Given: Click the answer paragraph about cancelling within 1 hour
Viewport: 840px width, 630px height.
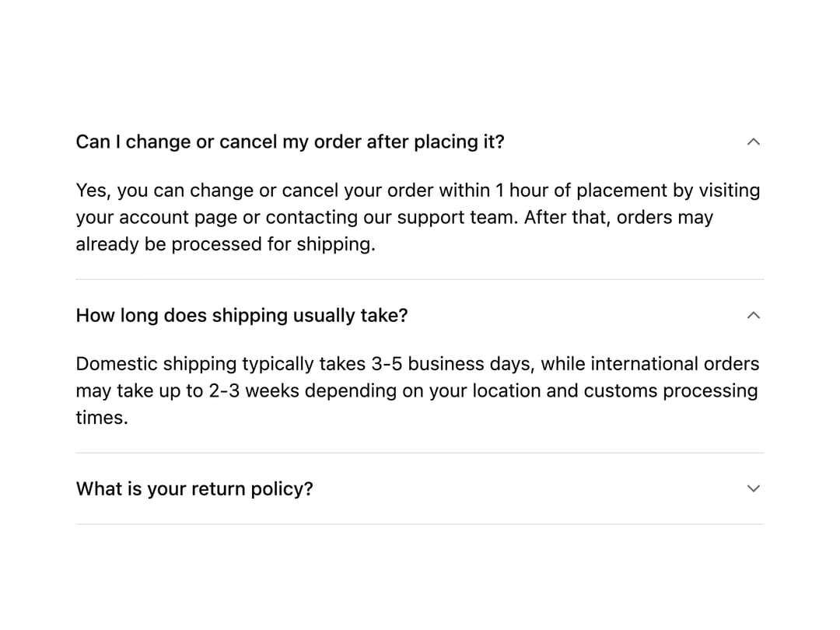Looking at the screenshot, I should click(418, 217).
